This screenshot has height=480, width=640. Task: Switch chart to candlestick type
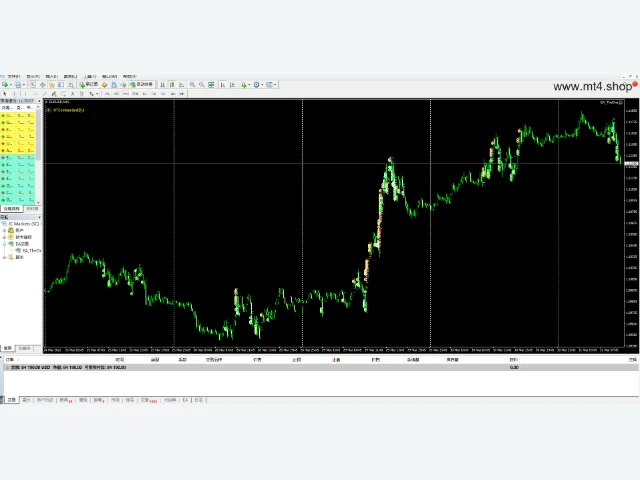(172, 84)
